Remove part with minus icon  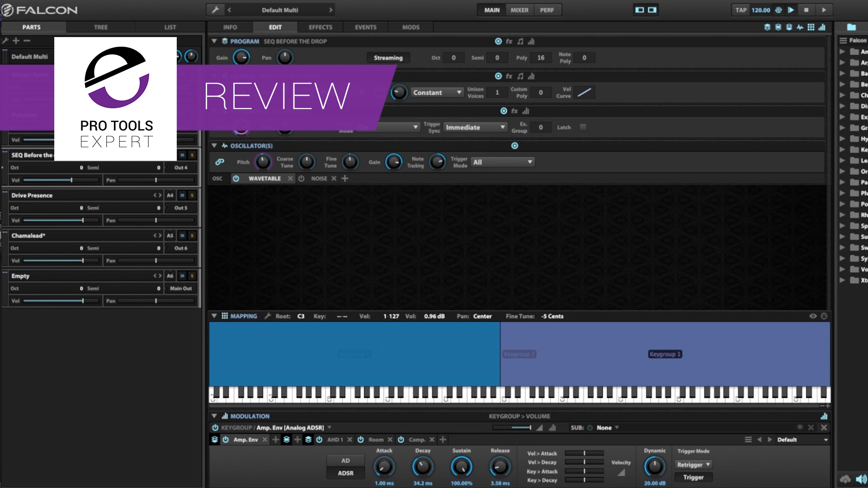(27, 41)
